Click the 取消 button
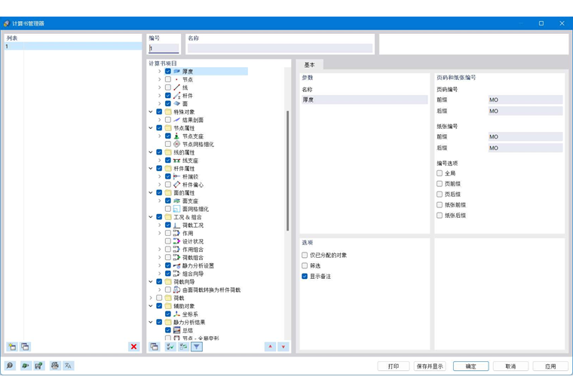This screenshot has width=573, height=392. [510, 366]
